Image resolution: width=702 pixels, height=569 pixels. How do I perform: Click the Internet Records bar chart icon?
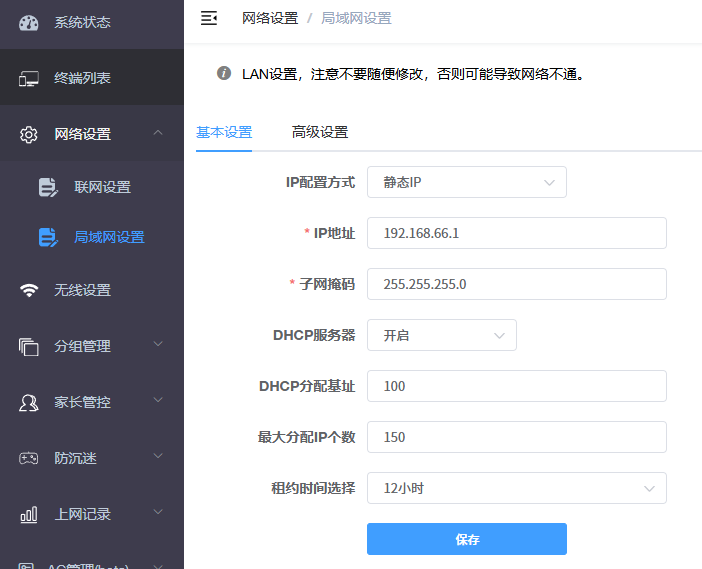click(x=29, y=514)
